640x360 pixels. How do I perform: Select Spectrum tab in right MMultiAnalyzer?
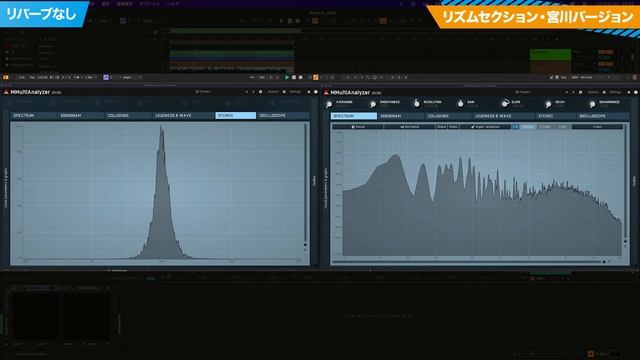tap(354, 116)
